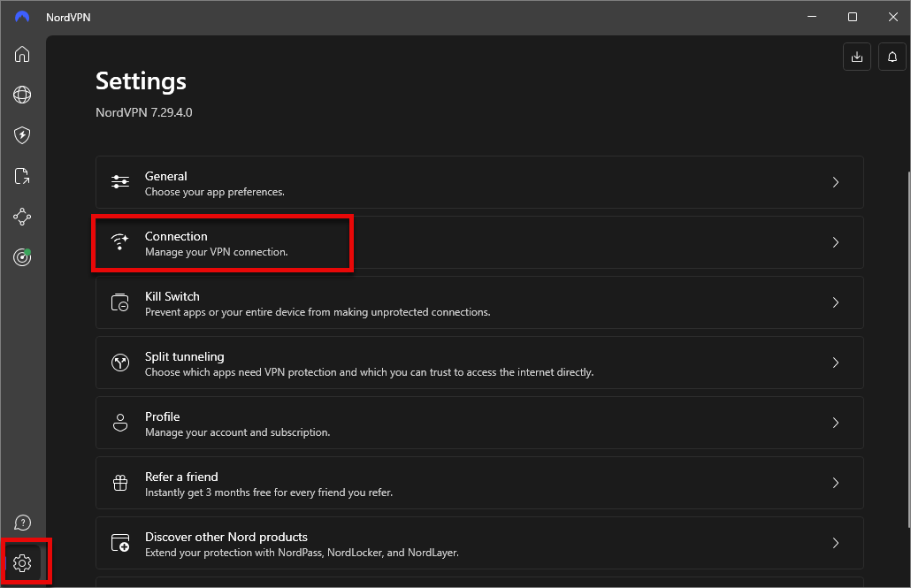The height and width of the screenshot is (588, 911).
Task: Expand Refer a friend row chevron
Action: pos(836,483)
